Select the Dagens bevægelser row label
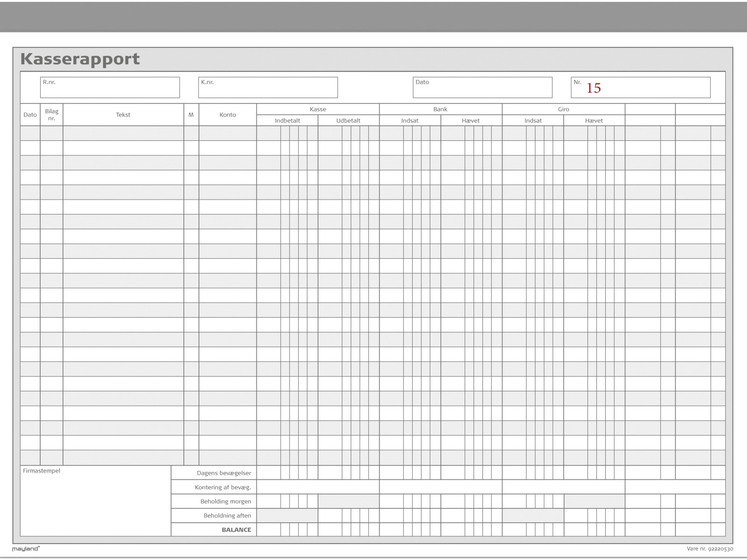The width and height of the screenshot is (747, 560). [x=224, y=473]
